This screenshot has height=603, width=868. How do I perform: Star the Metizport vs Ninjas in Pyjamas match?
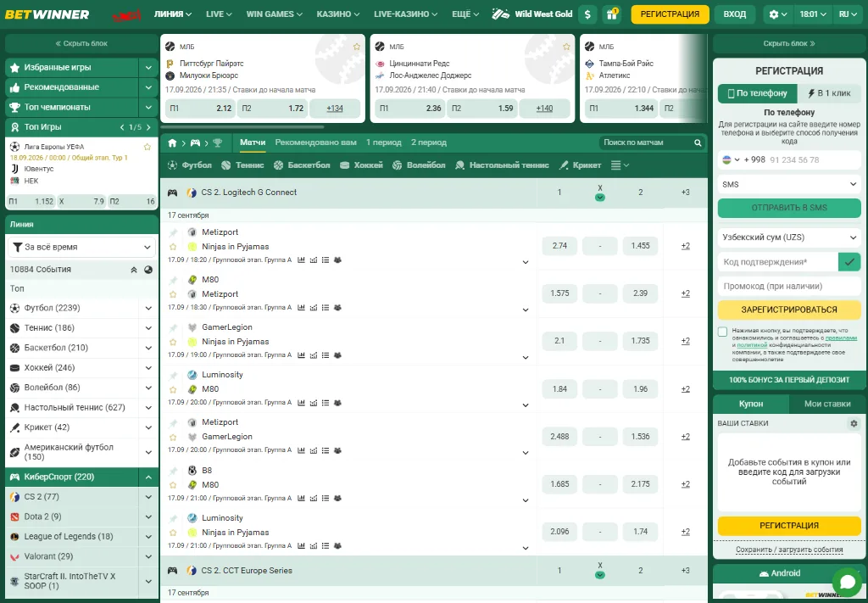[173, 247]
